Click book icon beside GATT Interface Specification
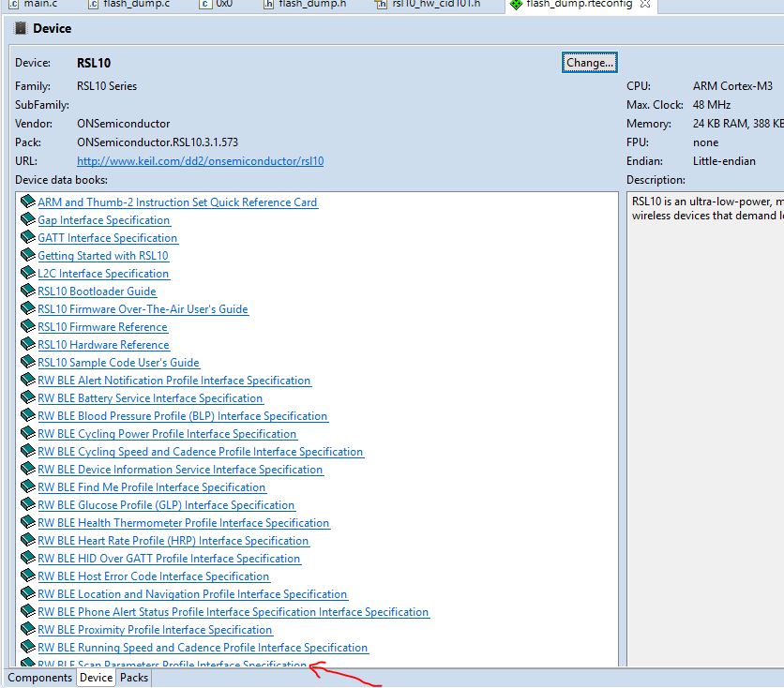 [27, 237]
